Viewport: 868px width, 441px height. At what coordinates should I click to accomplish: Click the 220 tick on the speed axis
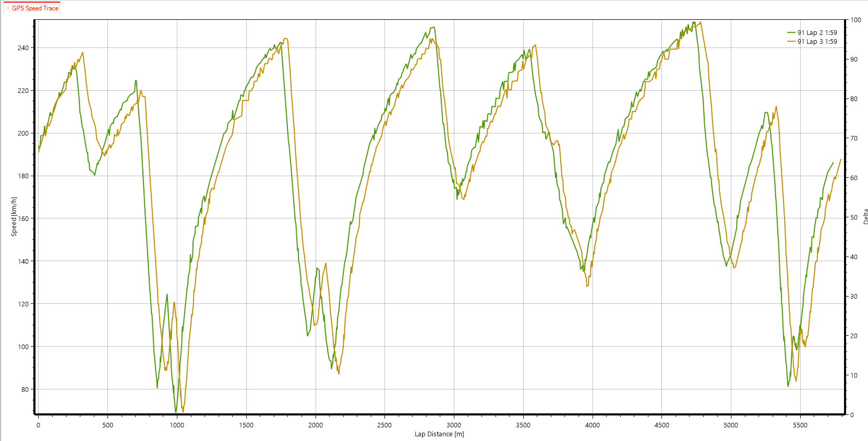[x=23, y=91]
